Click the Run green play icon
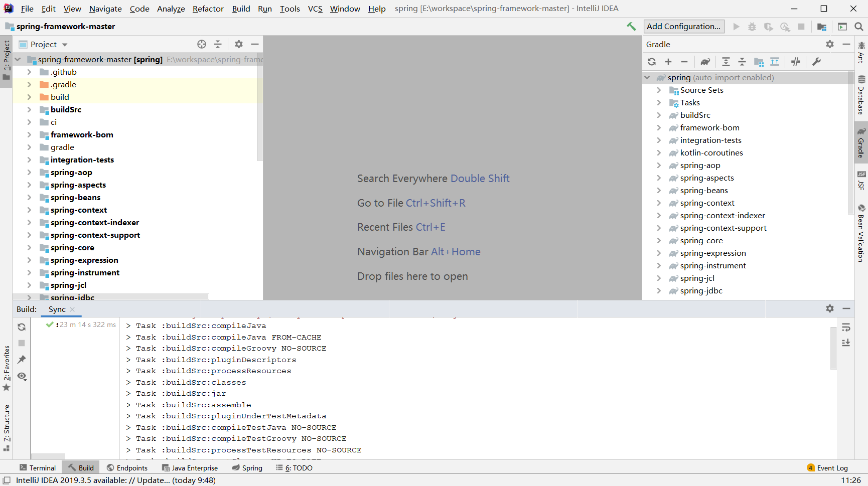The image size is (868, 486). pyautogui.click(x=736, y=27)
